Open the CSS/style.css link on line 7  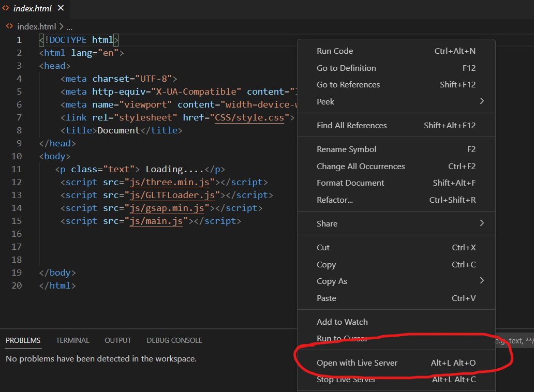(x=249, y=117)
